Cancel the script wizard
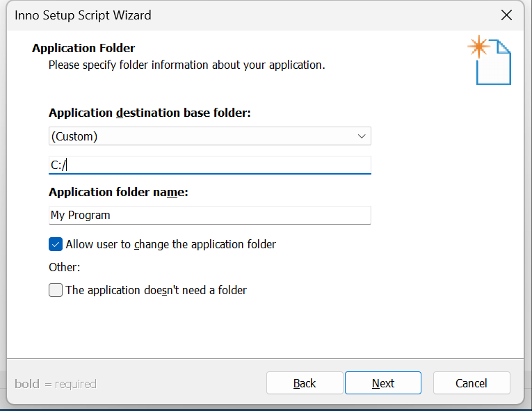The image size is (532, 411). point(471,382)
